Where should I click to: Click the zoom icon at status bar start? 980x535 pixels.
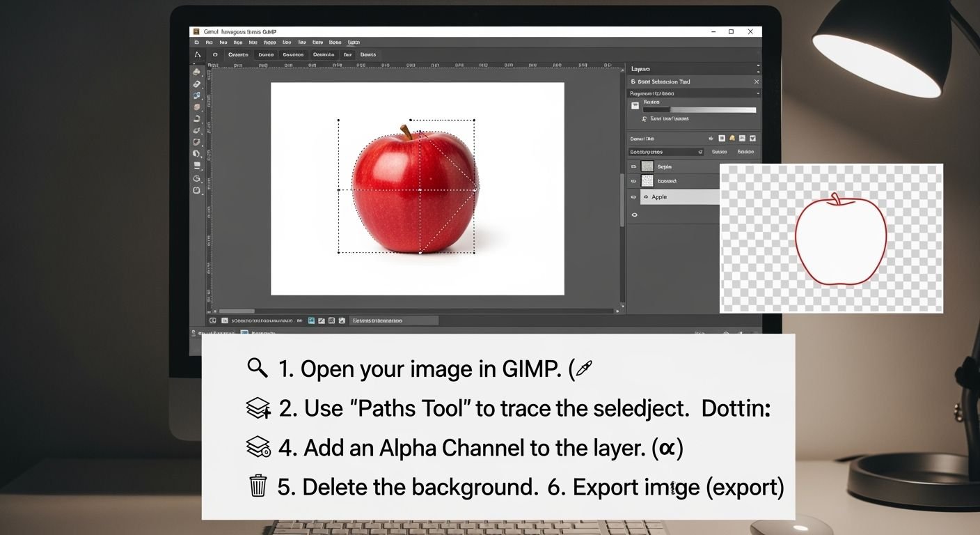point(213,320)
